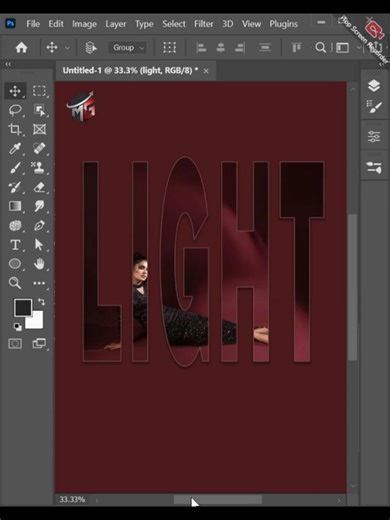Open the View menu

point(251,24)
